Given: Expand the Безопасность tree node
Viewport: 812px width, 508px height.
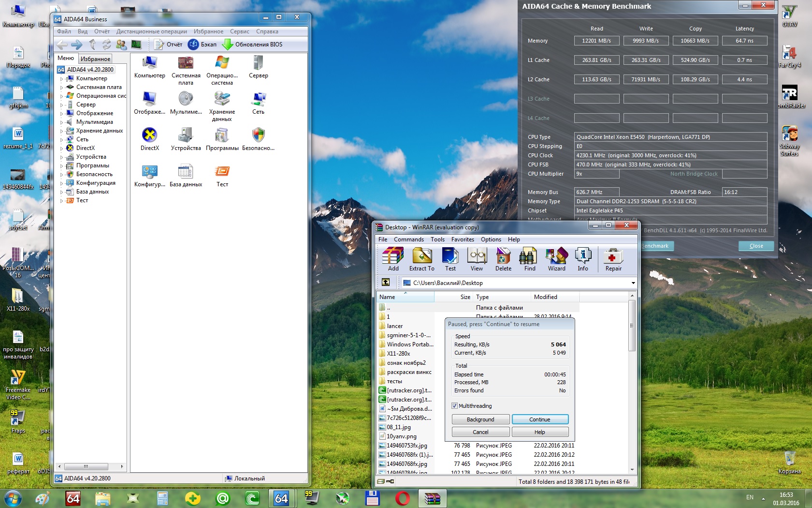Looking at the screenshot, I should [61, 175].
